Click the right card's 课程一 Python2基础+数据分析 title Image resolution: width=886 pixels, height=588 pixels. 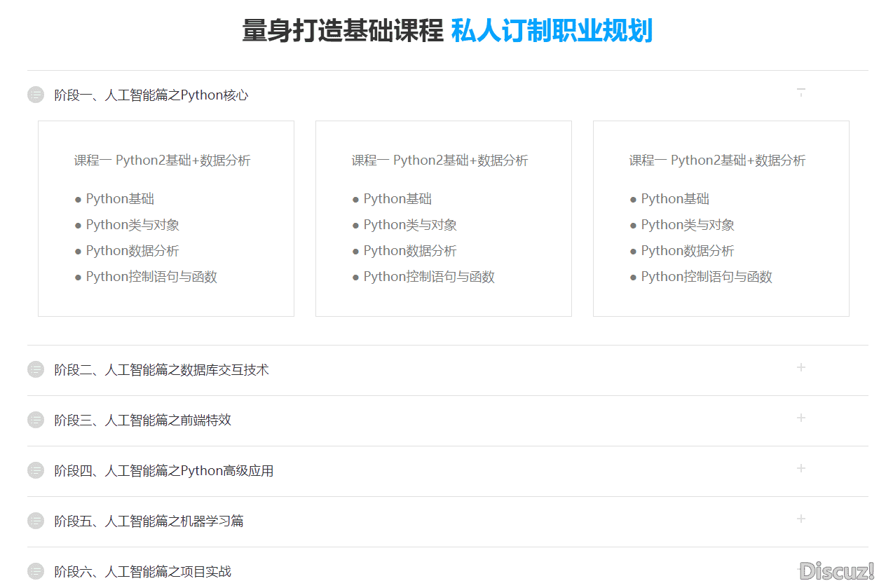717,160
